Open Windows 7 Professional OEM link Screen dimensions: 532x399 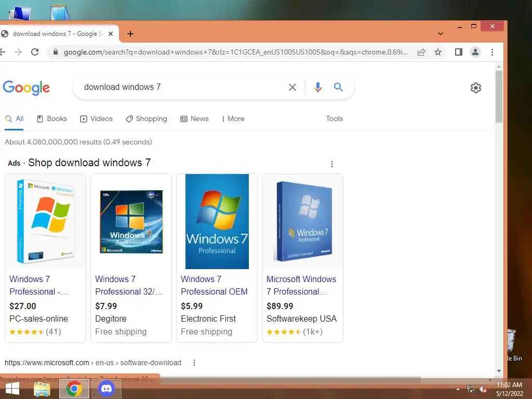point(214,285)
